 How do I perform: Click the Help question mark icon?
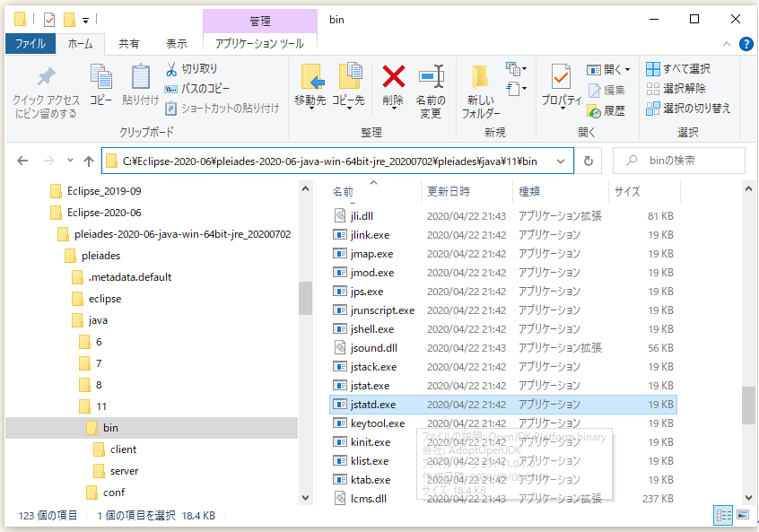(746, 44)
